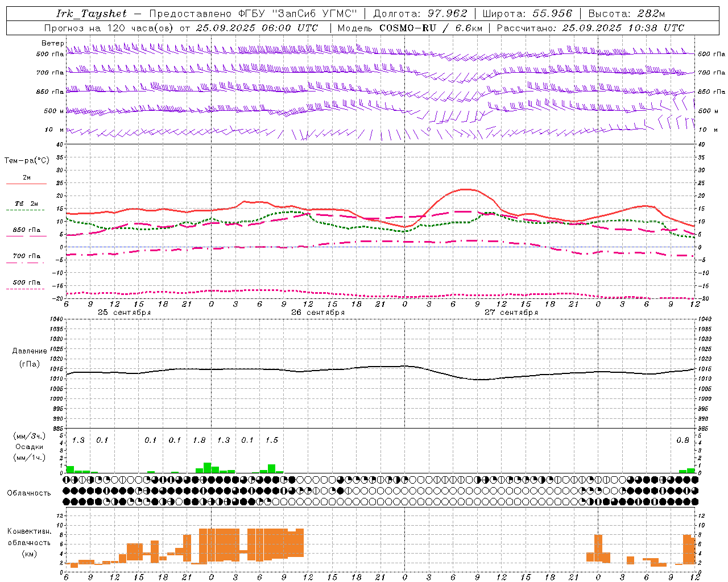Screen dimensions: 728x582
Task: Select the elevation text 'Высота: 282м'
Action: (x=626, y=14)
